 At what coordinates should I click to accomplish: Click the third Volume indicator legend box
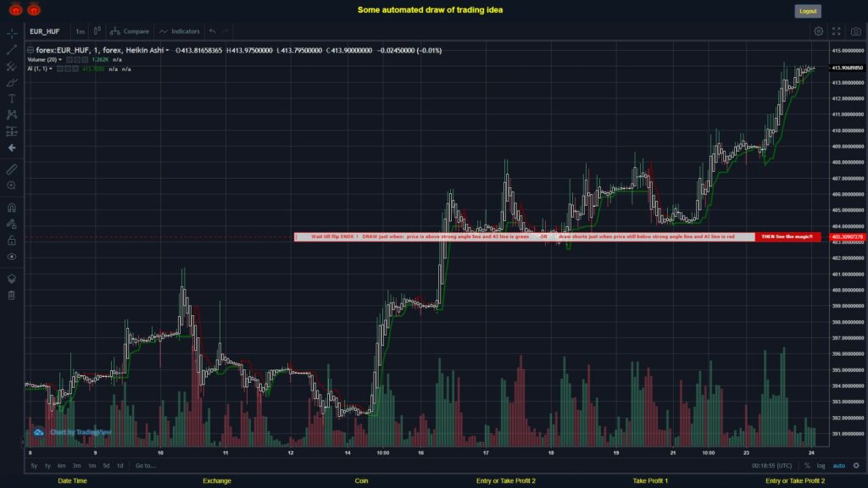(x=85, y=60)
